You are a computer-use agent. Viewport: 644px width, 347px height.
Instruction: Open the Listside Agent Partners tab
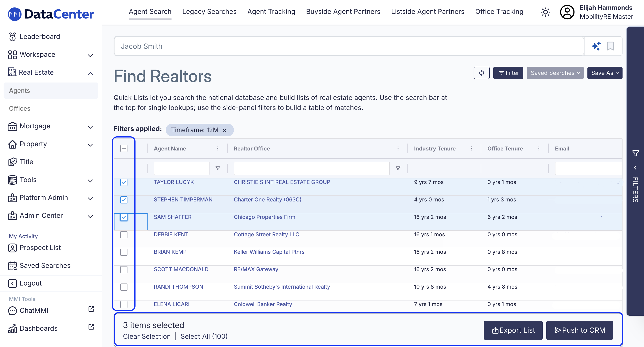(x=428, y=12)
